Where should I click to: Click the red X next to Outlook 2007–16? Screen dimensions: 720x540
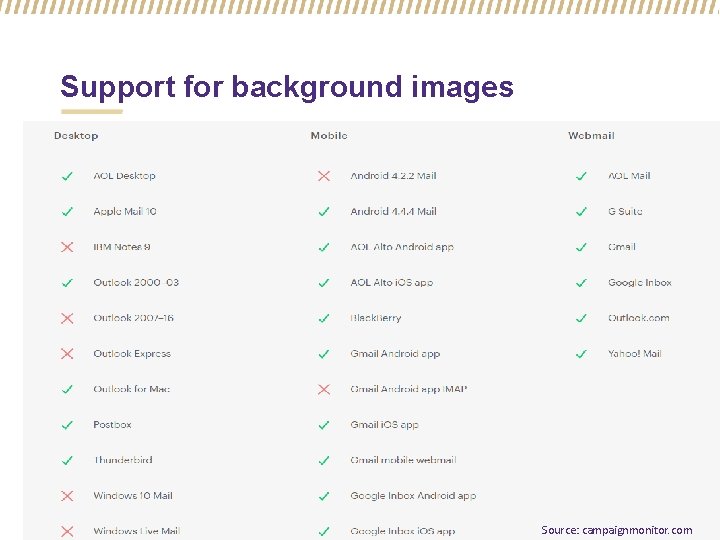pyautogui.click(x=67, y=318)
